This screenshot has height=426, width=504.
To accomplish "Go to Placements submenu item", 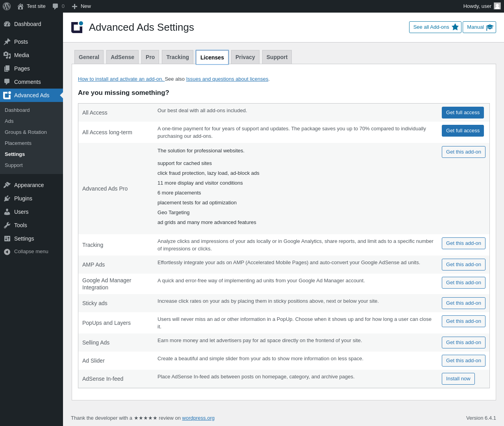I will point(18,143).
